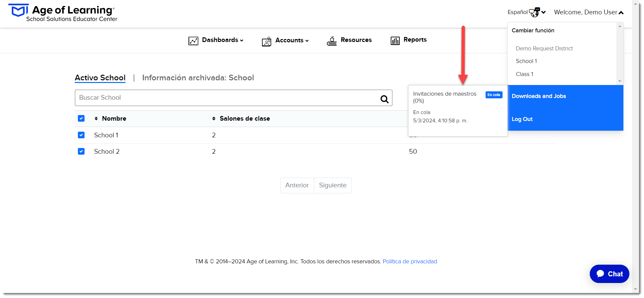Click the Dashboards chart icon
Screen dimensions: 644x298
click(193, 41)
